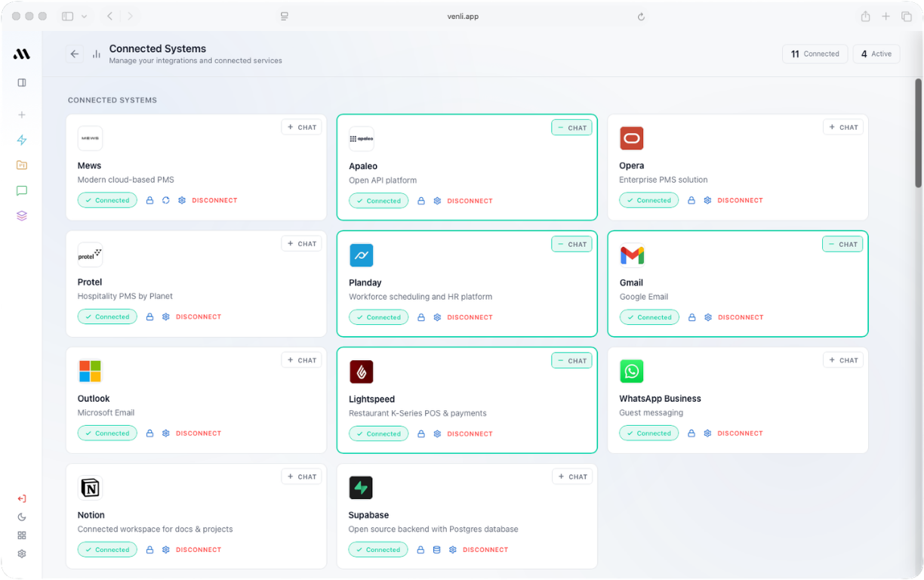Go back using header arrow
The image size is (924, 580).
pyautogui.click(x=74, y=54)
